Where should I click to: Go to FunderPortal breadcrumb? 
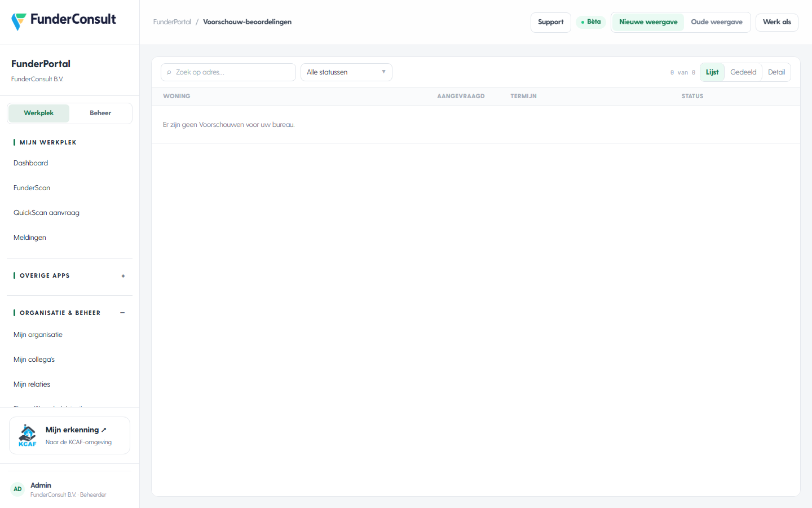point(172,22)
